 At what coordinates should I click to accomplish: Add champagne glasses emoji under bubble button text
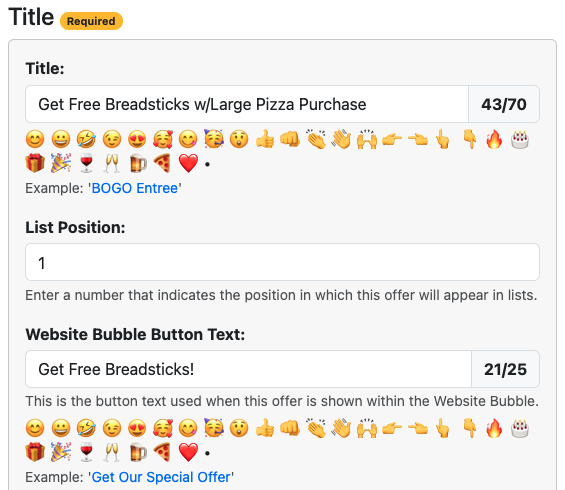click(x=112, y=452)
